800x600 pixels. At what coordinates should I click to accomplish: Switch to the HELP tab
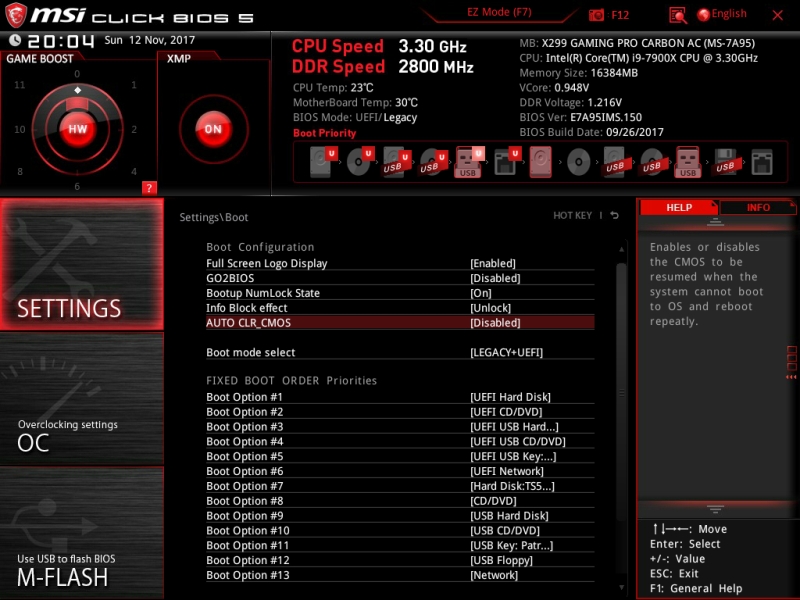point(679,207)
